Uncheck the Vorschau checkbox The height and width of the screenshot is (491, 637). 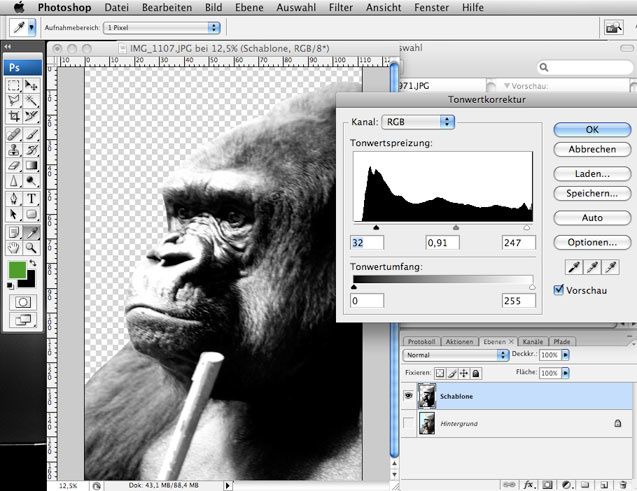coord(560,290)
